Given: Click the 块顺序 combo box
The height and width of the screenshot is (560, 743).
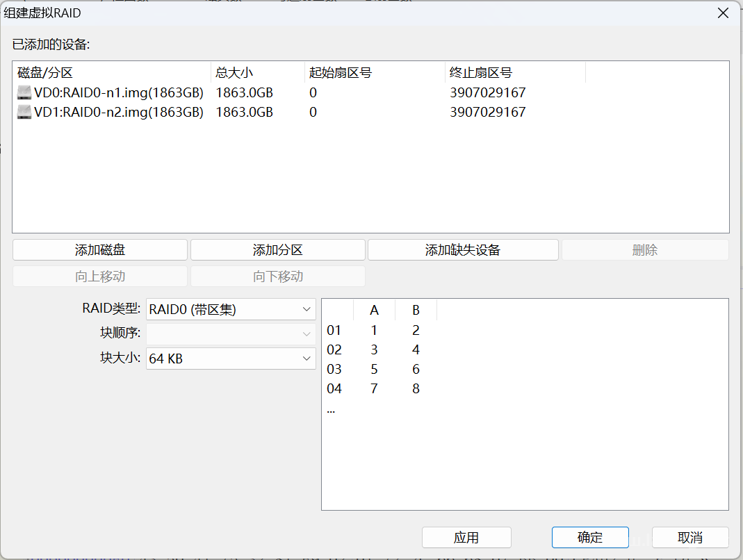Looking at the screenshot, I should 231,334.
